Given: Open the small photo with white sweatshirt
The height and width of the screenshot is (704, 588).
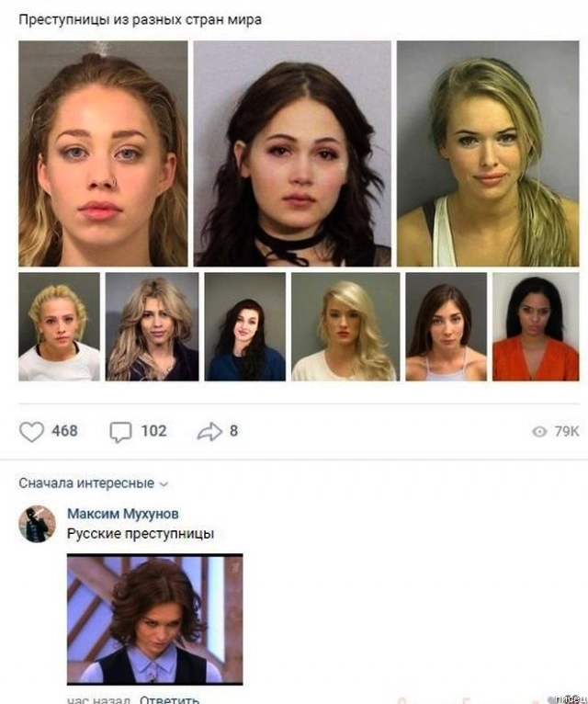Looking at the screenshot, I should (59, 327).
